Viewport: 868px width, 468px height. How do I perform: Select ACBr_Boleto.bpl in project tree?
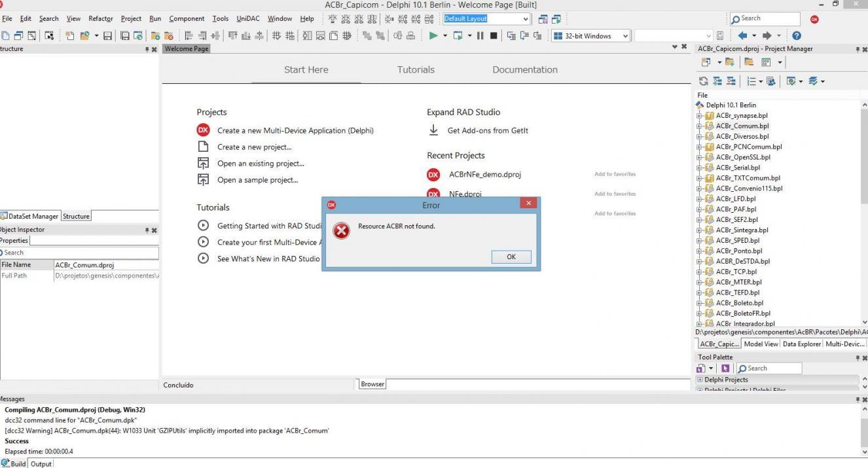tap(739, 303)
